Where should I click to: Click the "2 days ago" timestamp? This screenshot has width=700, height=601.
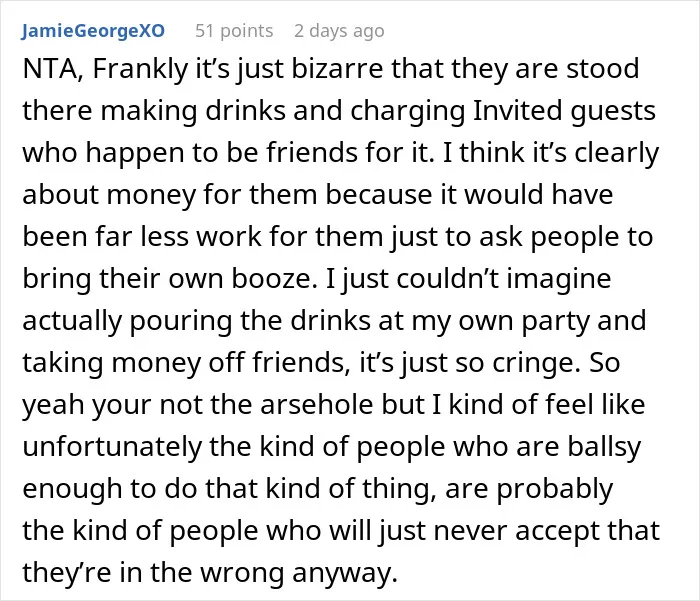pyautogui.click(x=339, y=31)
